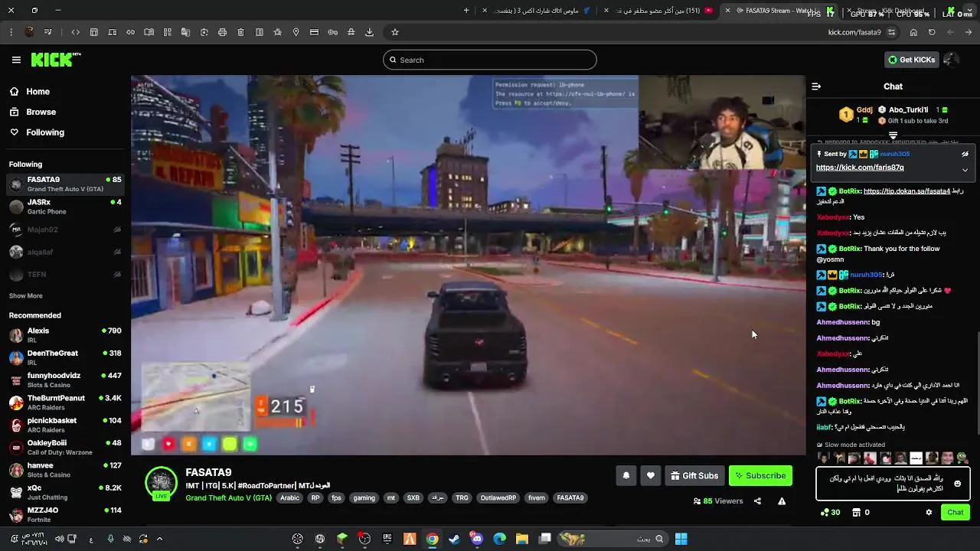Screen dimensions: 980x551
Task: Expand the gift leaderboard handle under Gddj
Action: [x=893, y=135]
